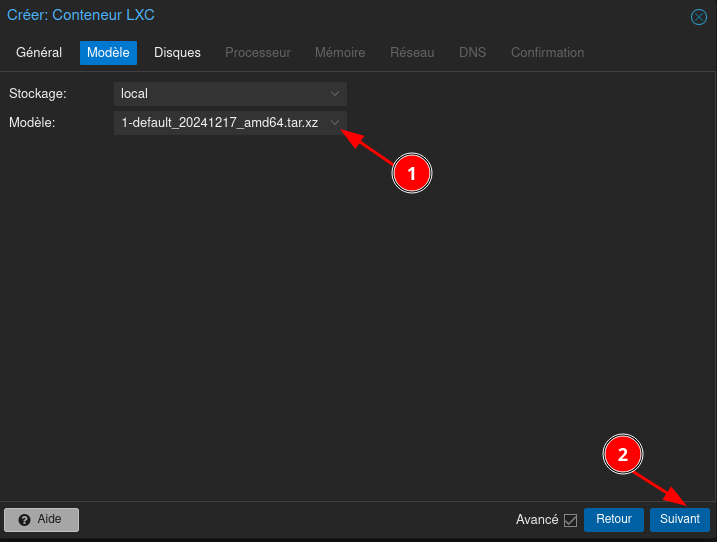Click the Stockage field showing local
Viewport: 717px width, 542px height.
[x=220, y=94]
